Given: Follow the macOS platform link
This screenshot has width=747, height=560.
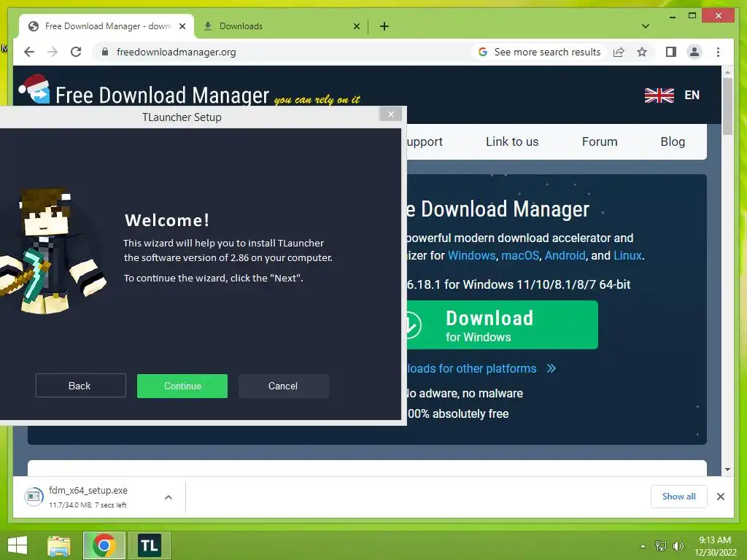Looking at the screenshot, I should click(x=519, y=255).
